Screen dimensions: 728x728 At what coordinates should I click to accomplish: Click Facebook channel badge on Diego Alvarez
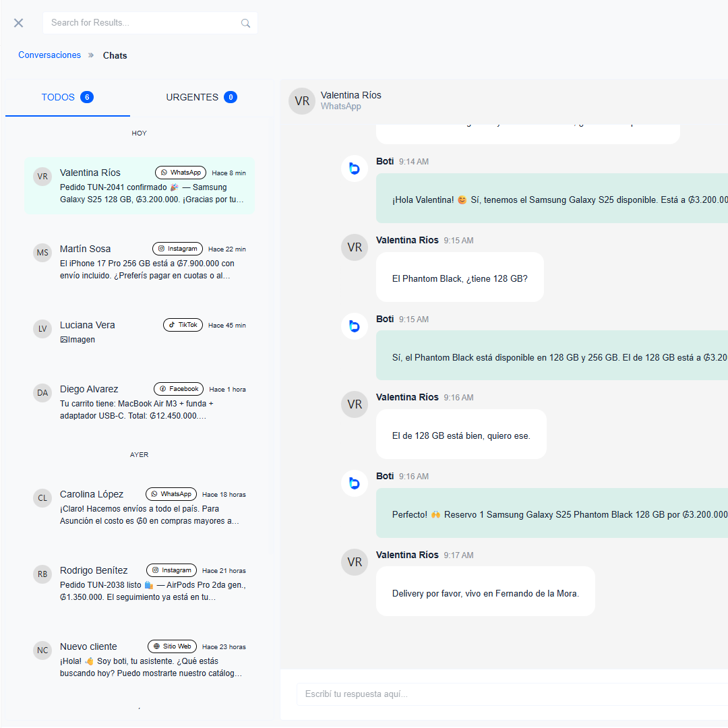pyautogui.click(x=179, y=389)
